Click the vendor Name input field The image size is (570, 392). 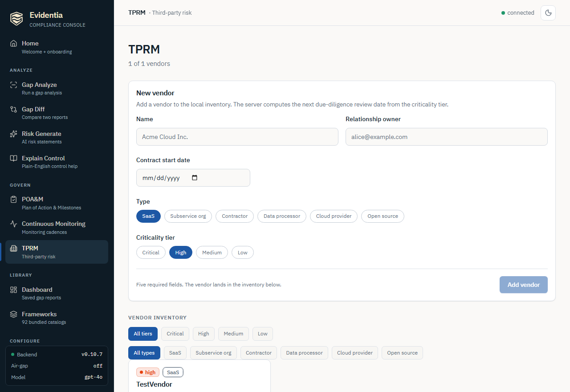pos(237,137)
